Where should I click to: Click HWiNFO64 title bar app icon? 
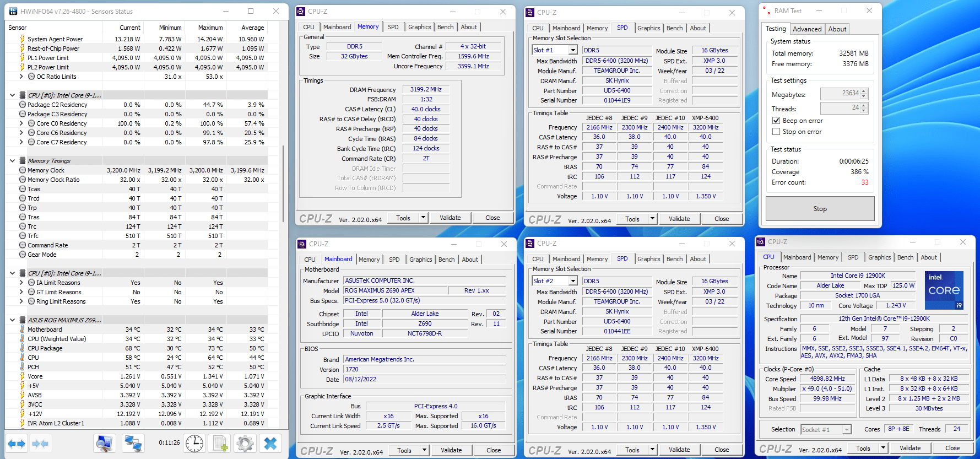[13, 11]
